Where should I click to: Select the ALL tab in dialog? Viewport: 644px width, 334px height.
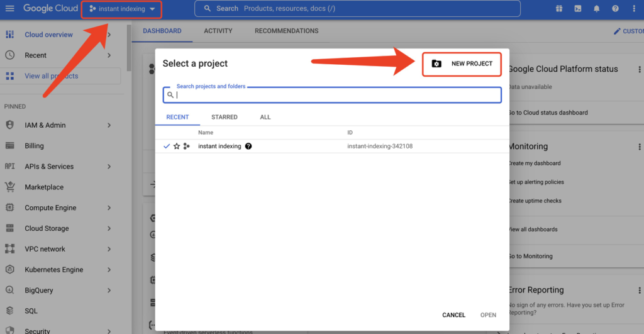tap(265, 117)
